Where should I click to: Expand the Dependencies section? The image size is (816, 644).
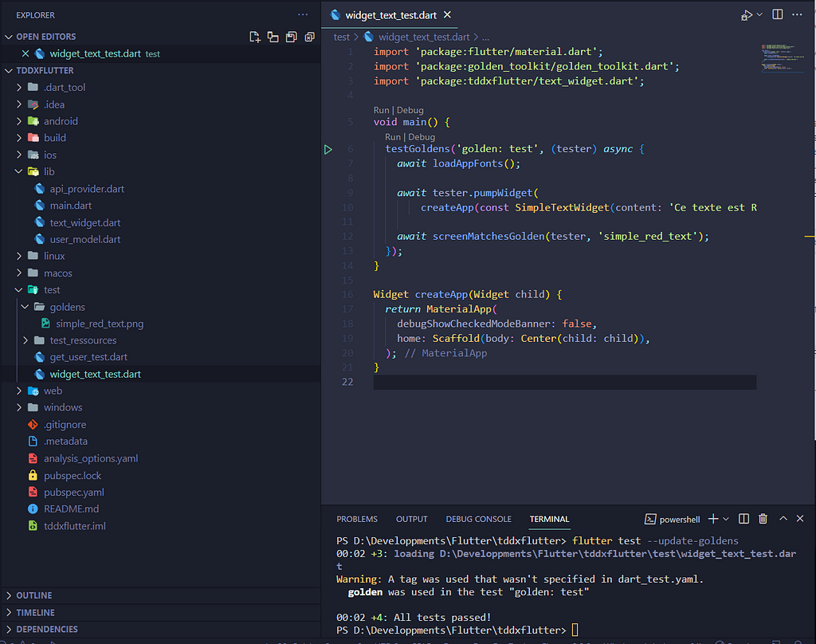[x=160, y=630]
